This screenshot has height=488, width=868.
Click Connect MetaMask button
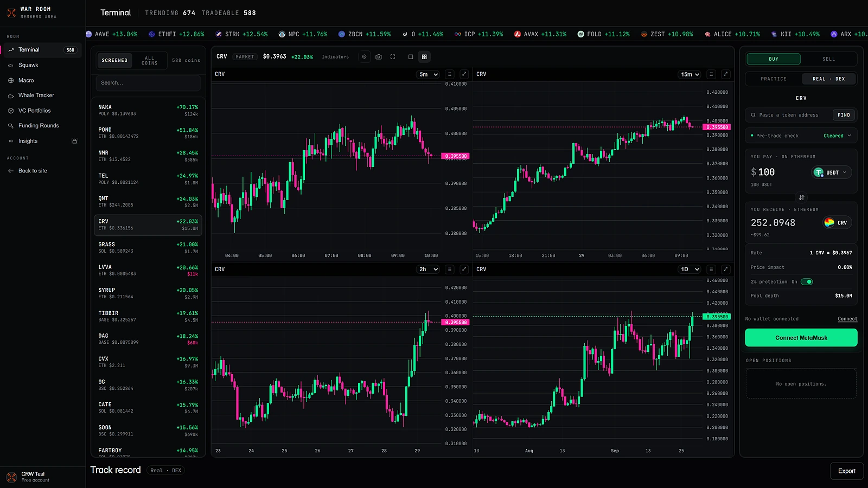801,338
